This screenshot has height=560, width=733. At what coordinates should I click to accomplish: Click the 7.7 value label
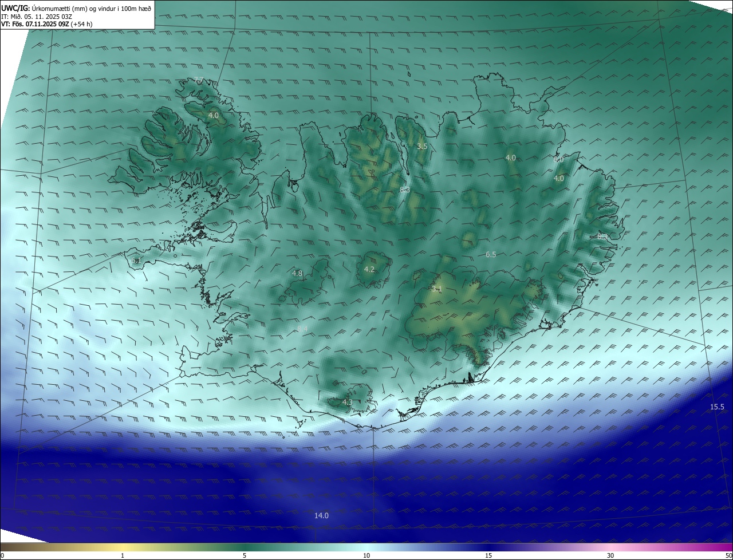pos(199,80)
